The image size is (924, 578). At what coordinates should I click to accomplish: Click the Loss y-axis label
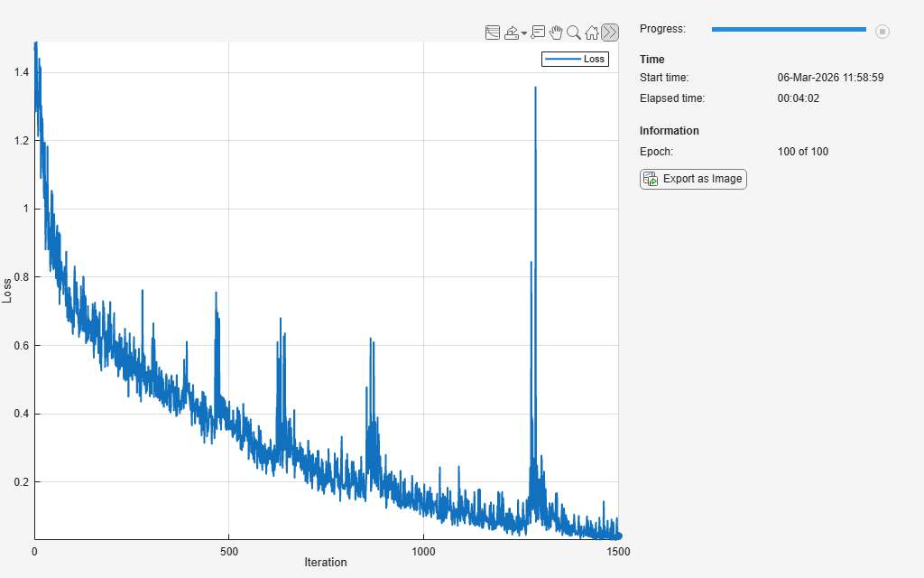(x=6, y=291)
